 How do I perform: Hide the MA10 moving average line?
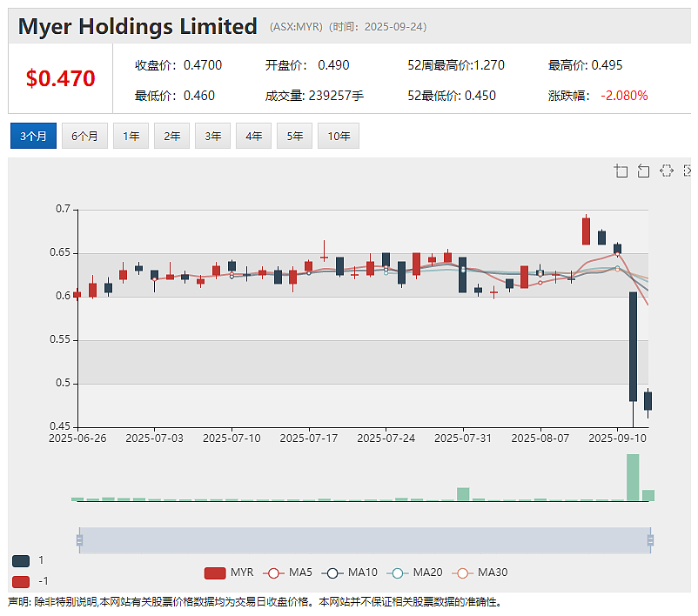coord(350,572)
